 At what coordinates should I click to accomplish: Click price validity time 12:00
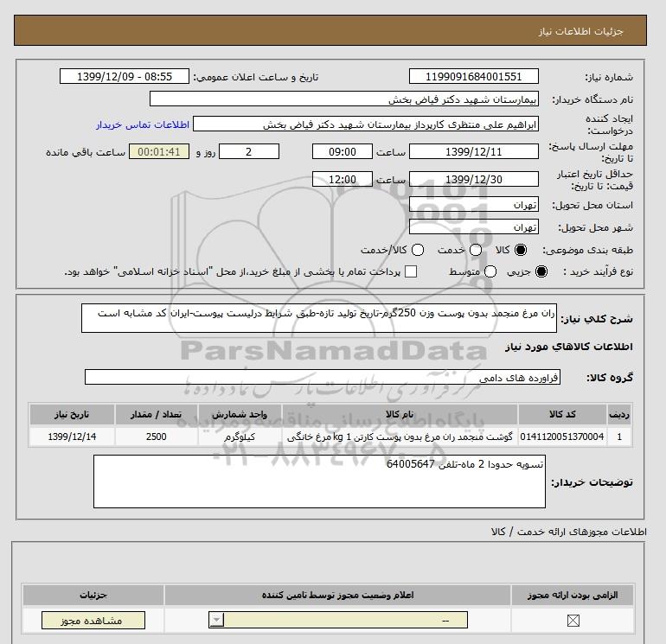coord(343,179)
